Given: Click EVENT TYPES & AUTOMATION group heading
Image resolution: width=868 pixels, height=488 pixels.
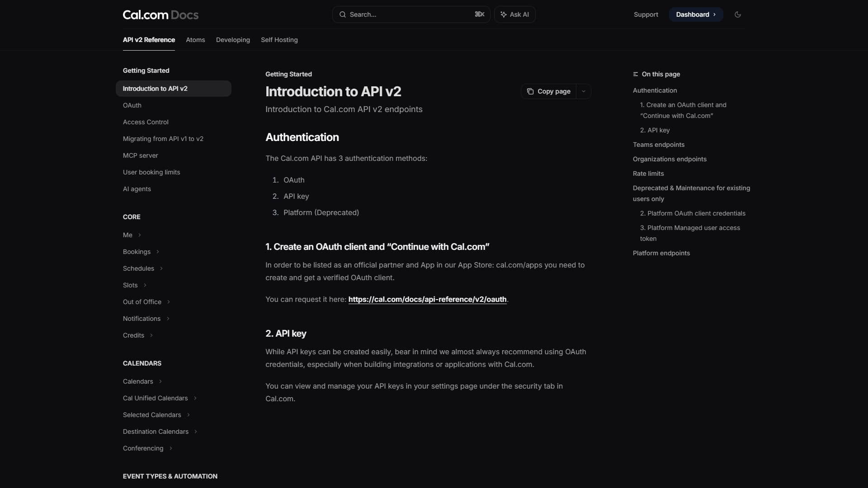Looking at the screenshot, I should [x=170, y=476].
